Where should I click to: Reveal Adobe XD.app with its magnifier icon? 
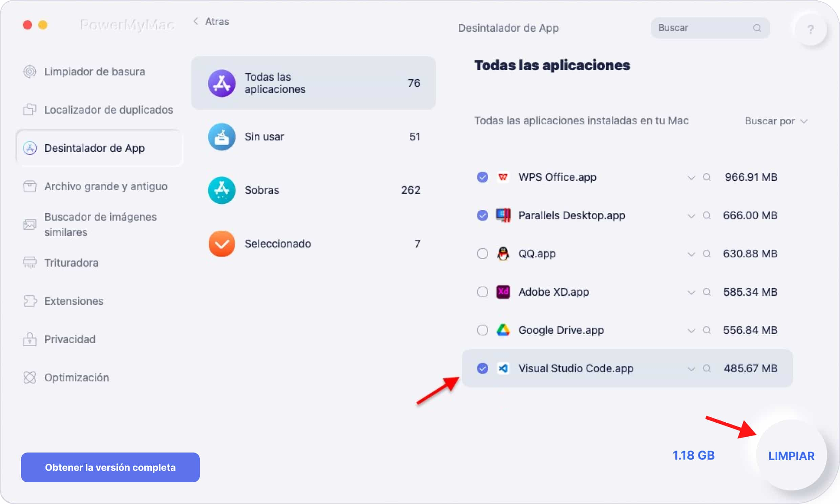click(x=707, y=292)
